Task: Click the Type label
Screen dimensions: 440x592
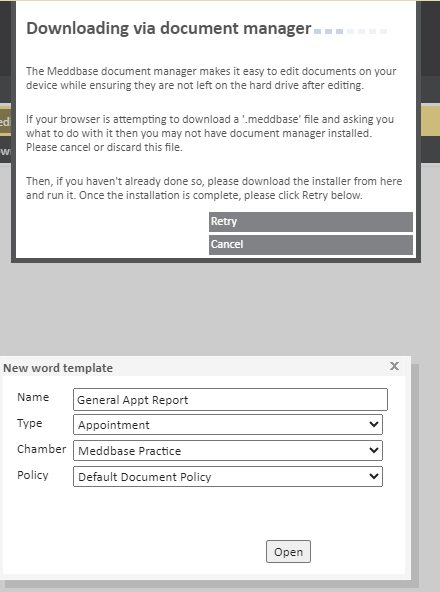Action: pyautogui.click(x=29, y=423)
